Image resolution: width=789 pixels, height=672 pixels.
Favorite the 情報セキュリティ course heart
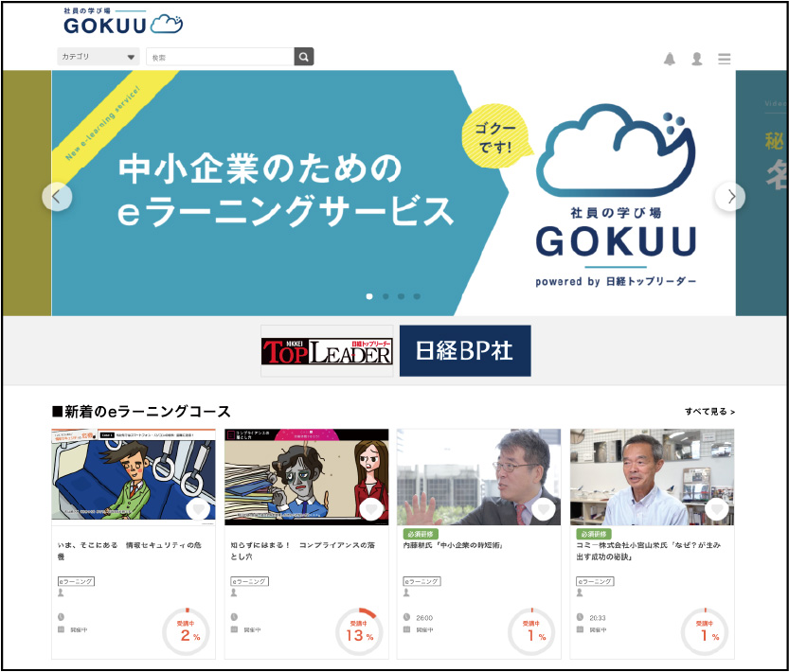198,509
